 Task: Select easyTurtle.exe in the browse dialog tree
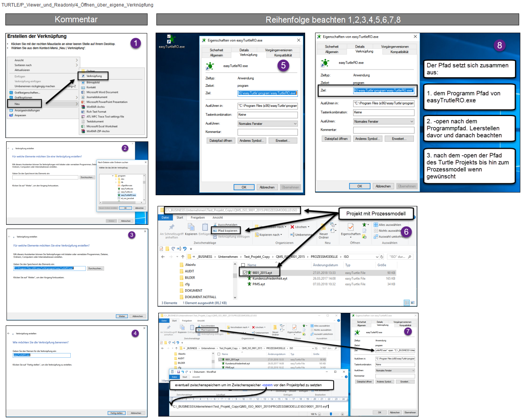[x=125, y=189]
